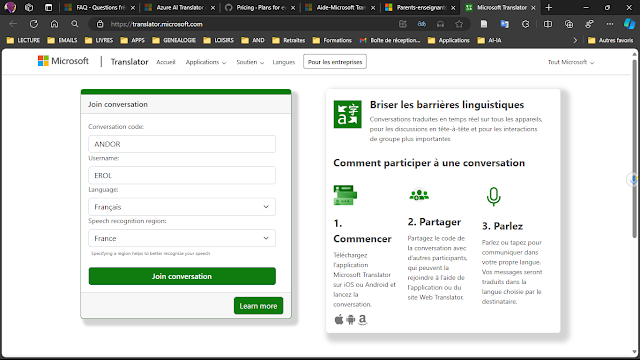Open split screen icon in toolbar

click(548, 24)
